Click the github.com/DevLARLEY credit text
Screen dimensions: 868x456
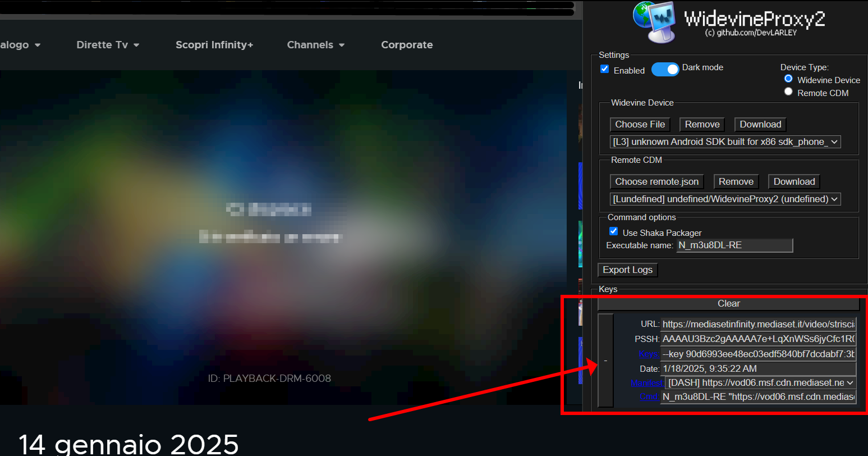click(751, 33)
